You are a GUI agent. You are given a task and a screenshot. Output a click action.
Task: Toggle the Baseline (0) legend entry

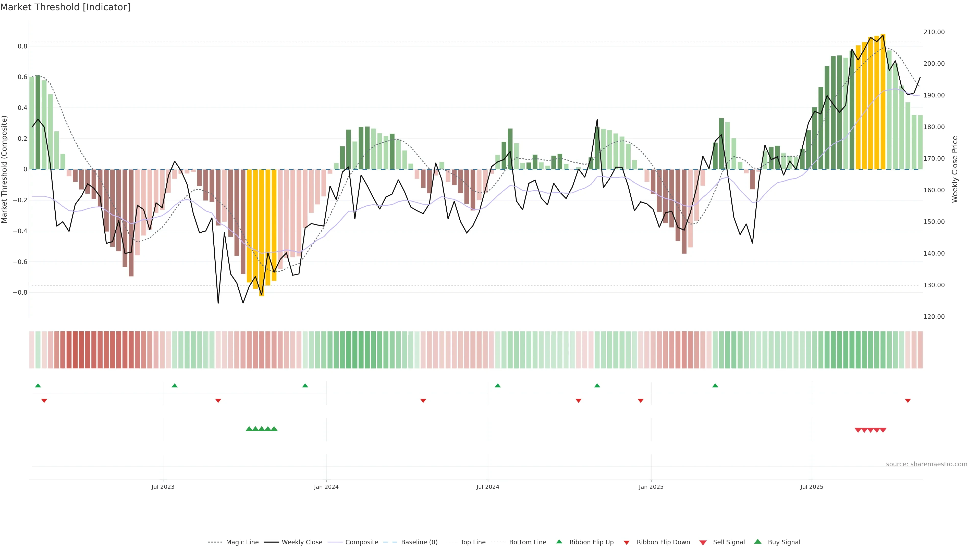coord(419,542)
